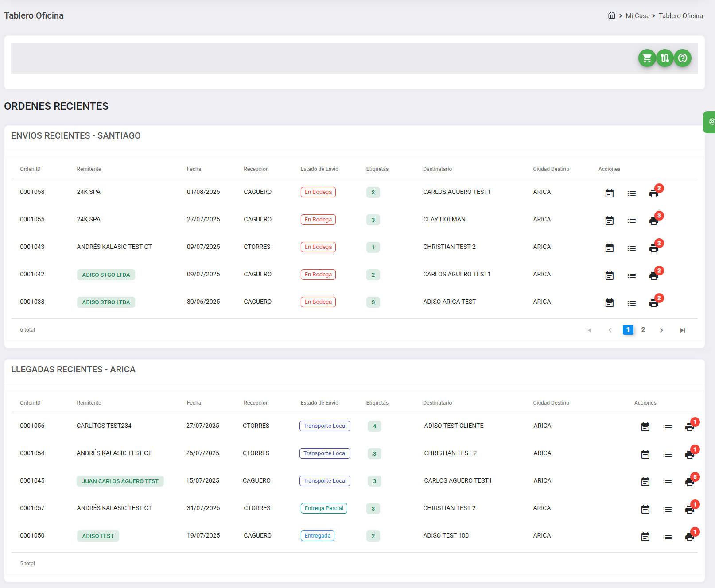Sort Arica table by Estado de Envio header
715x588 pixels.
(x=319, y=403)
